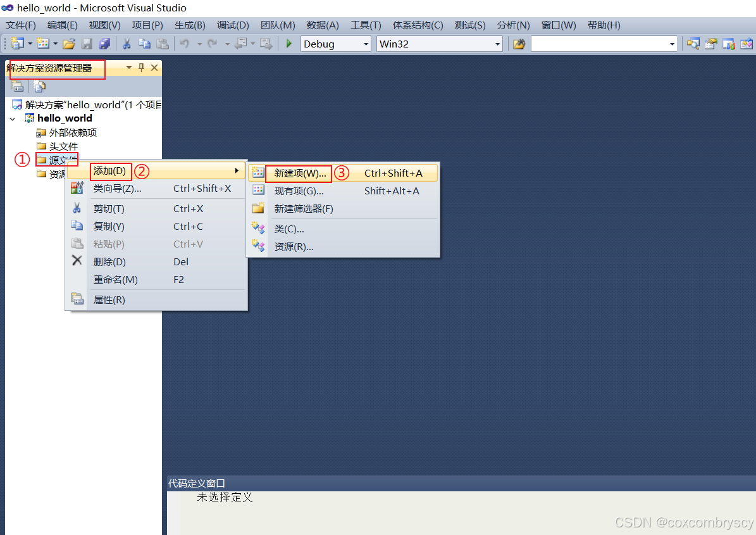Open the 文件(F) menu
The image size is (756, 535).
pyautogui.click(x=21, y=25)
